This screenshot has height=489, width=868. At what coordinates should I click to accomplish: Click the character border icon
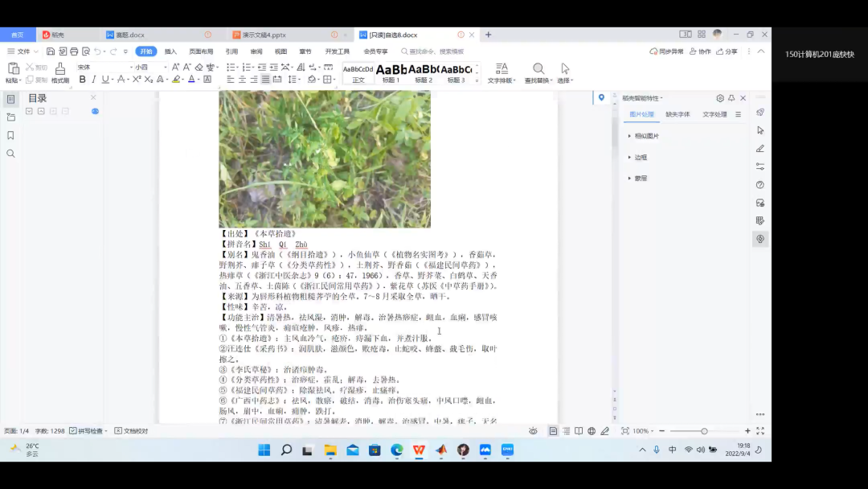coord(207,80)
